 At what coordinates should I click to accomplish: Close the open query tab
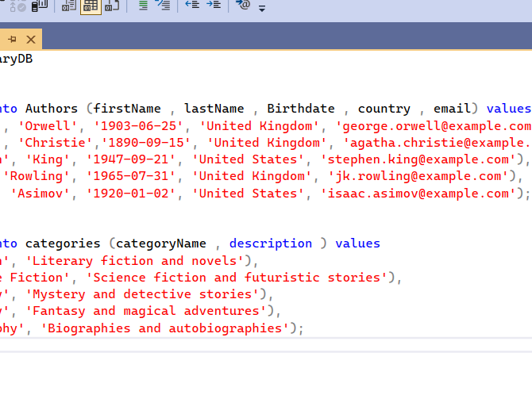coord(31,40)
